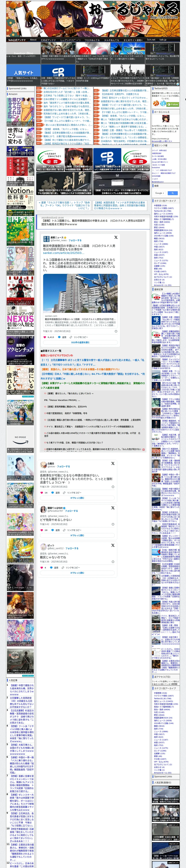This screenshot has height=868, width=186.
Task: Open the Google search engine dropdown
Action: [x=160, y=193]
